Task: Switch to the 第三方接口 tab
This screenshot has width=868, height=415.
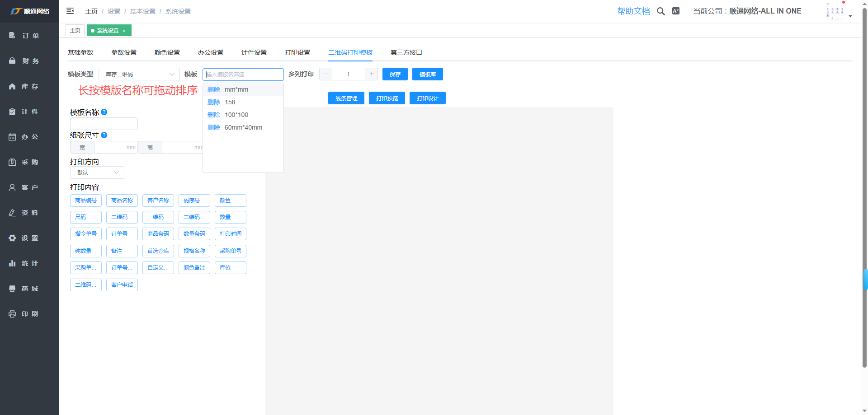Action: tap(406, 52)
